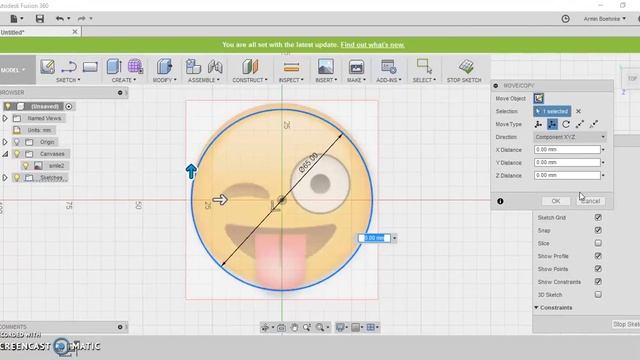Click the Construct plane icon
The image size is (640, 360).
250,66
